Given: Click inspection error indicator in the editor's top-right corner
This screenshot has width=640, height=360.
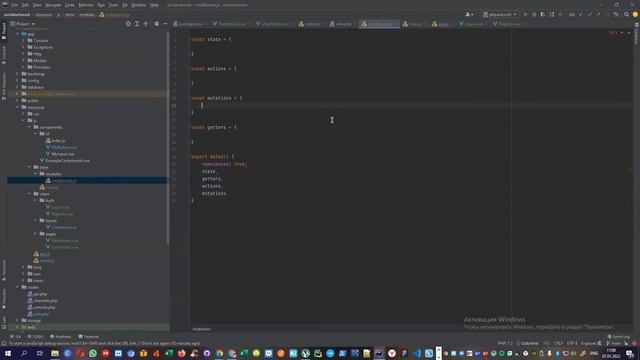Looking at the screenshot, I should click(x=613, y=33).
